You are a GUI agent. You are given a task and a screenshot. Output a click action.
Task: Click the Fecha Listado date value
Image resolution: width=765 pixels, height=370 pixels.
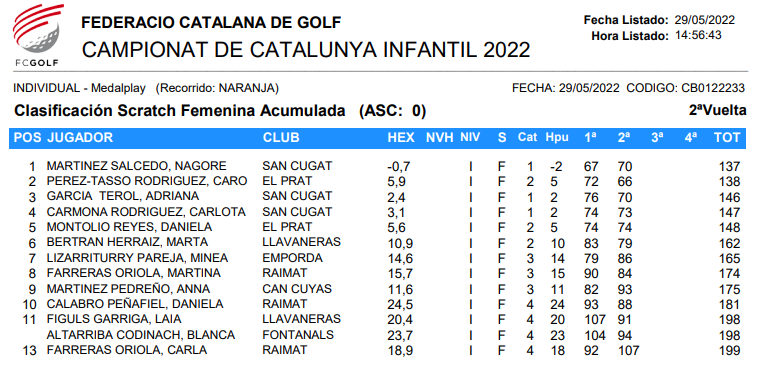tap(705, 20)
